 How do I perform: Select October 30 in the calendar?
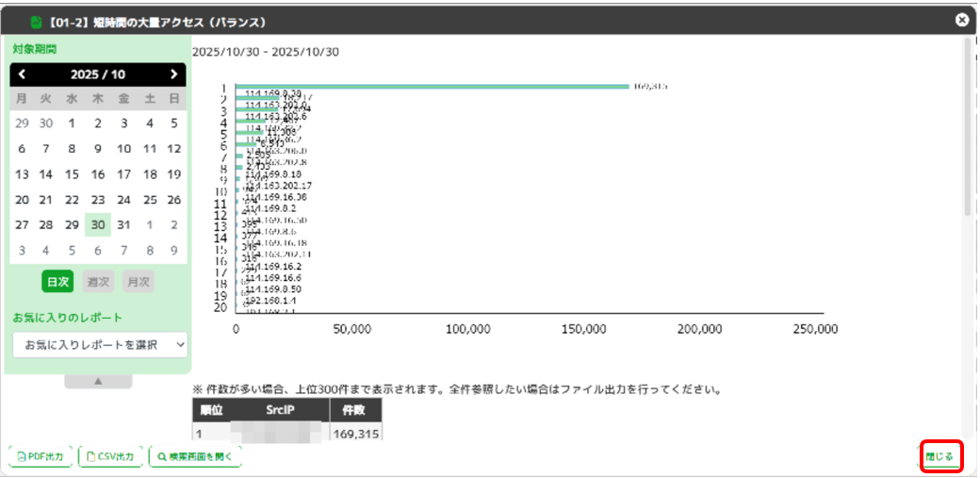98,225
